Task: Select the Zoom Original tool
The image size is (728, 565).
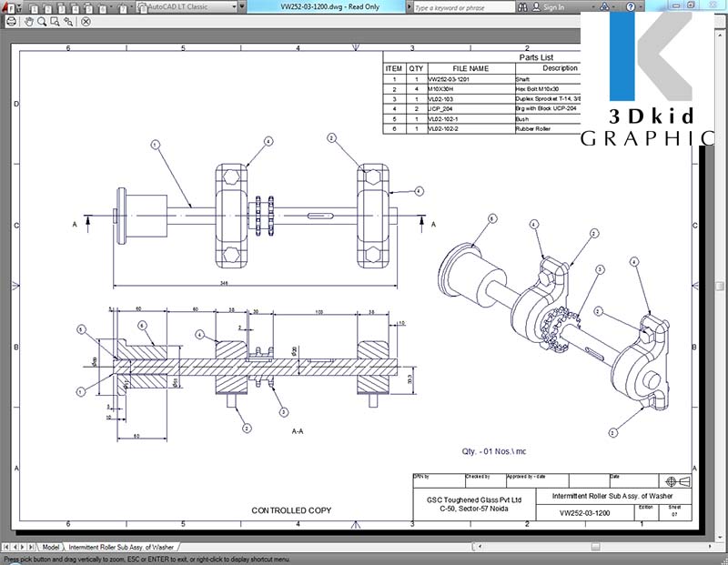Action: 68,21
